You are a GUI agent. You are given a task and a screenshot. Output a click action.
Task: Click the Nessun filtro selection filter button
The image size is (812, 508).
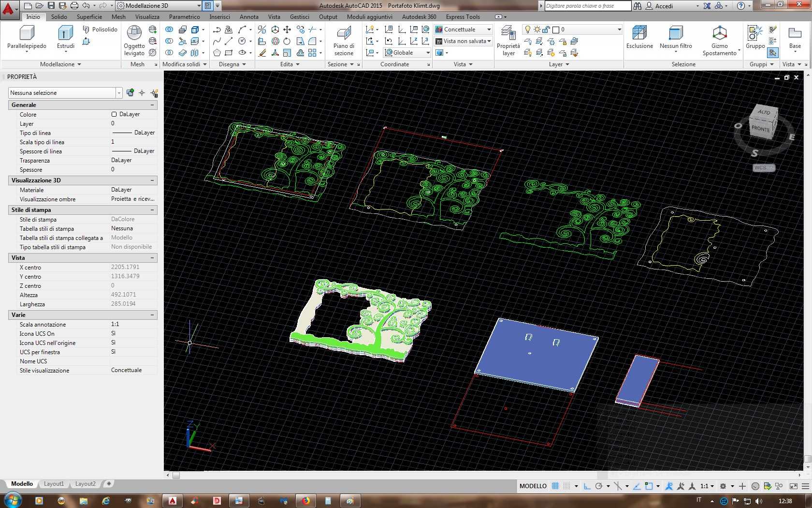pos(676,38)
